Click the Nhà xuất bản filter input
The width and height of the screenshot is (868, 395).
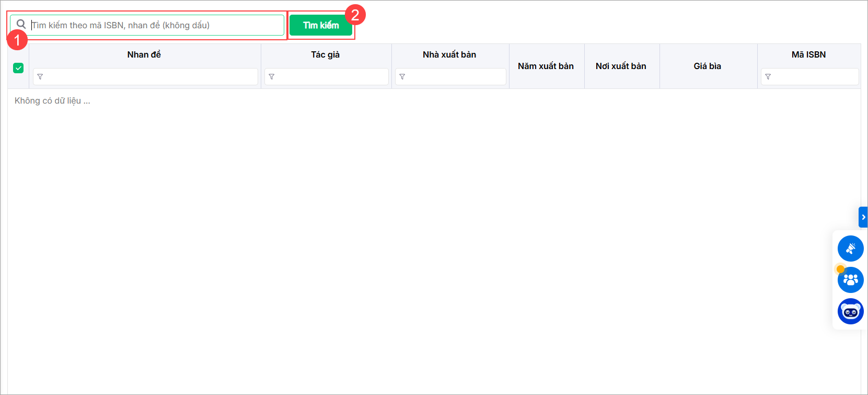(x=450, y=76)
